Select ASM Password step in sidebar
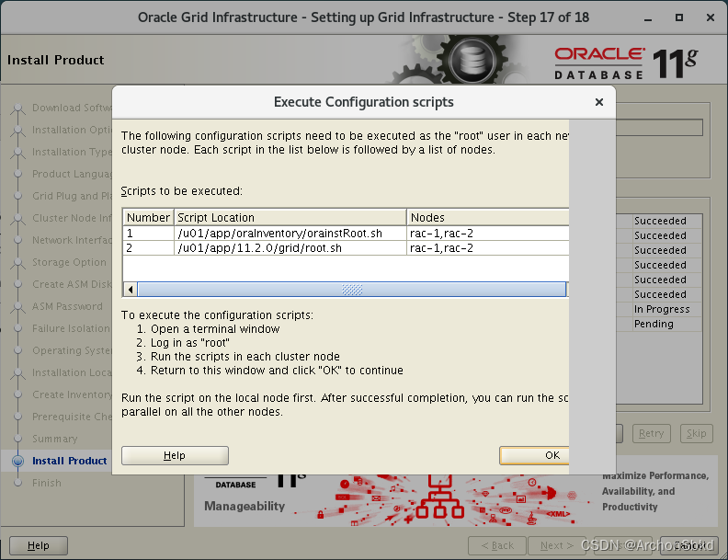This screenshot has width=728, height=560. point(67,306)
